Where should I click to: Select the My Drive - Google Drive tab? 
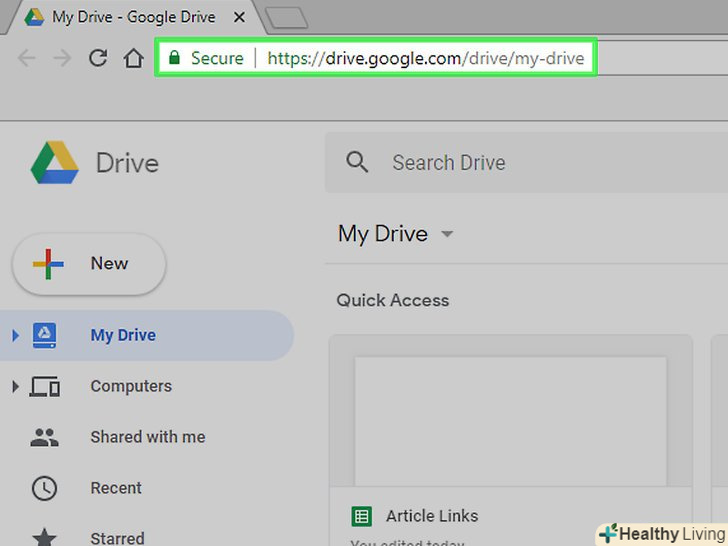coord(133,17)
